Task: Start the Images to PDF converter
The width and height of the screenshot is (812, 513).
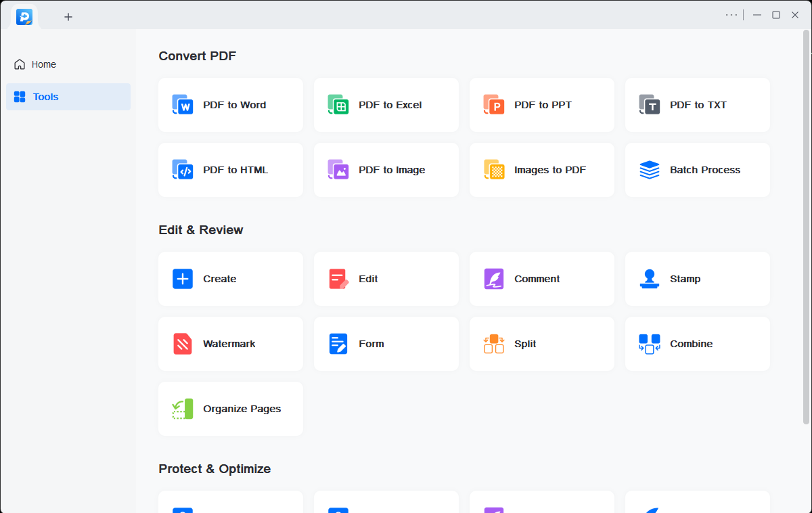Action: click(541, 170)
